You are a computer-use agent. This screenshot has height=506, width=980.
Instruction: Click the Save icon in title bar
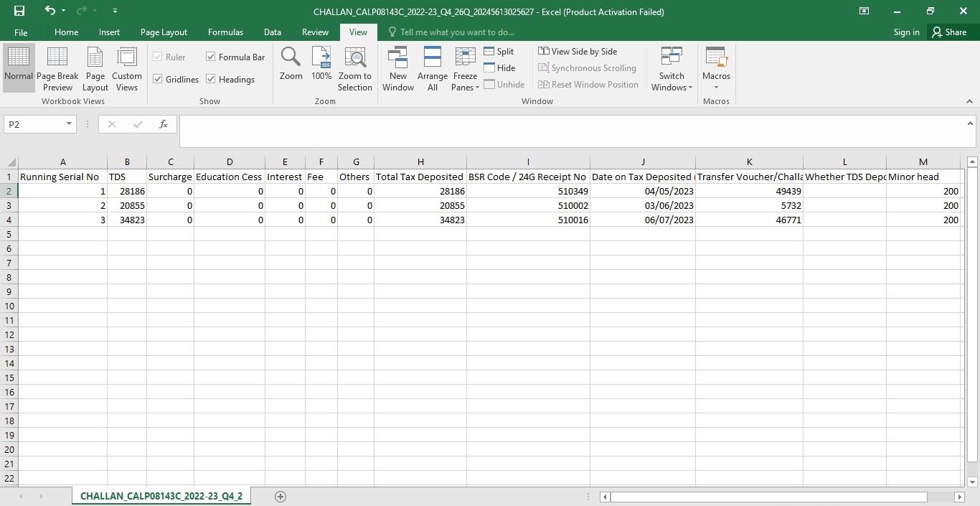[x=19, y=11]
